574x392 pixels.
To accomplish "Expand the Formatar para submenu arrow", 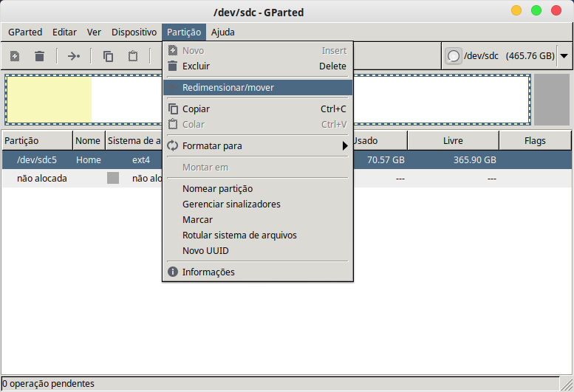I will [x=344, y=146].
